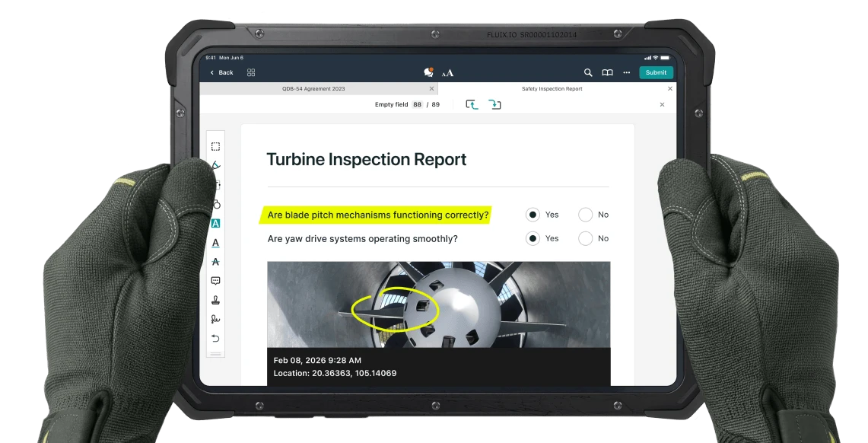Viewport: 868px width, 443px height.
Task: Switch to Safety Inspection Report tab
Action: [x=552, y=89]
